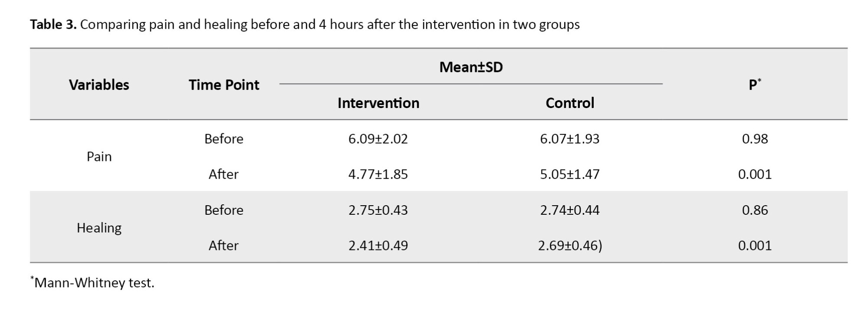Click the 2.74±0.44 cell
Image resolution: width=868 pixels, height=318 pixels.
tap(569, 210)
